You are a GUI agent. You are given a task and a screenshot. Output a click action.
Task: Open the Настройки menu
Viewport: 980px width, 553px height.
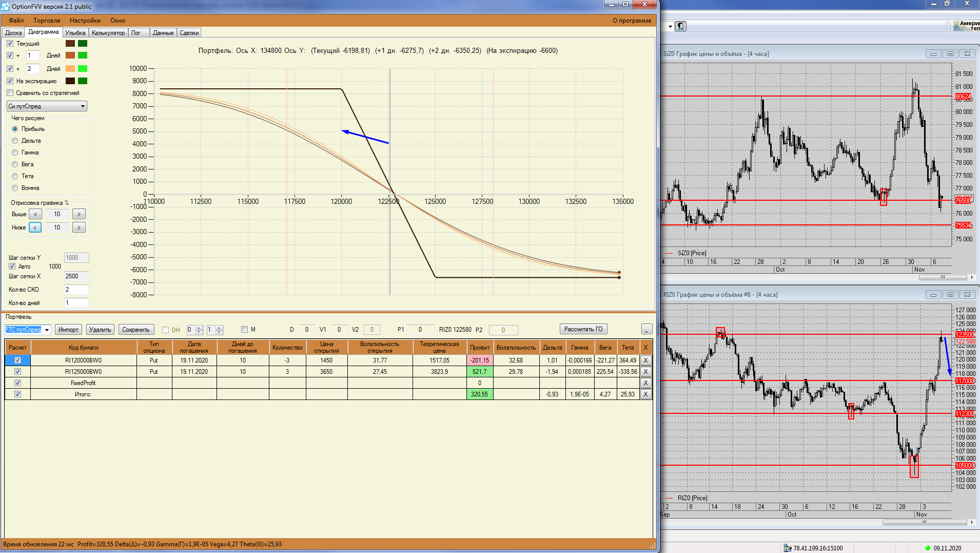[x=85, y=21]
